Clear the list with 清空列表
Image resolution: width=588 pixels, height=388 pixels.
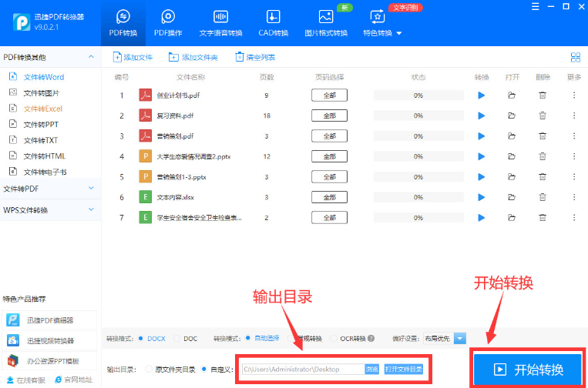255,57
